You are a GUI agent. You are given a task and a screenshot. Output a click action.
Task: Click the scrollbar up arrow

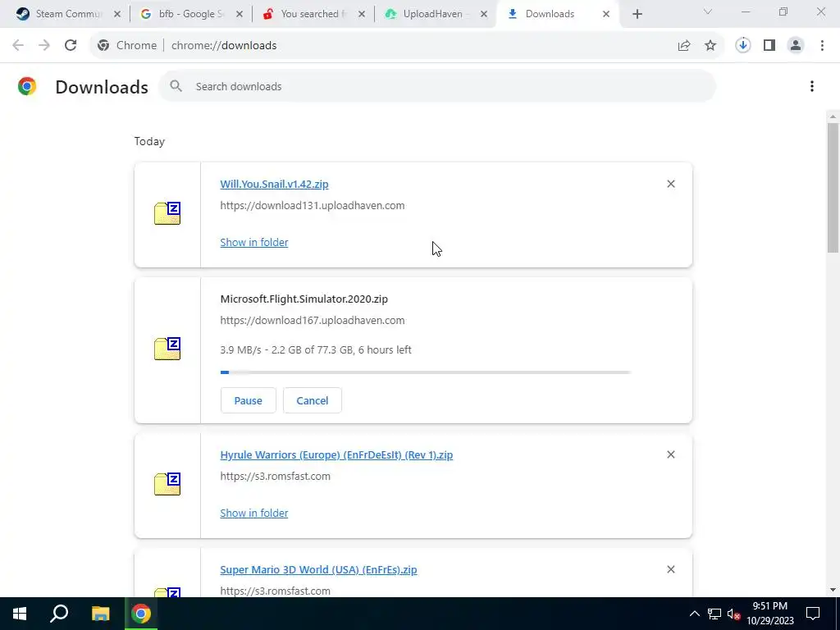(x=833, y=116)
